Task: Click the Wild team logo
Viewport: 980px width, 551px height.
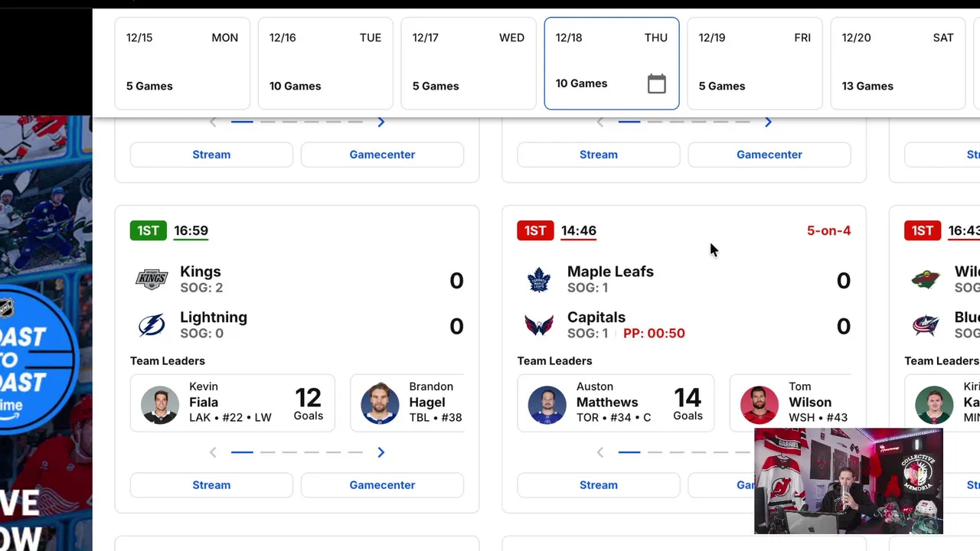Action: click(x=926, y=279)
